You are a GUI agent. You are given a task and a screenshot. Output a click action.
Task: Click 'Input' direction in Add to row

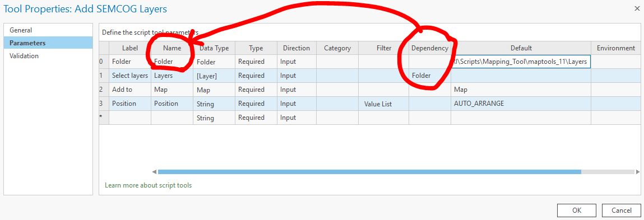(296, 90)
